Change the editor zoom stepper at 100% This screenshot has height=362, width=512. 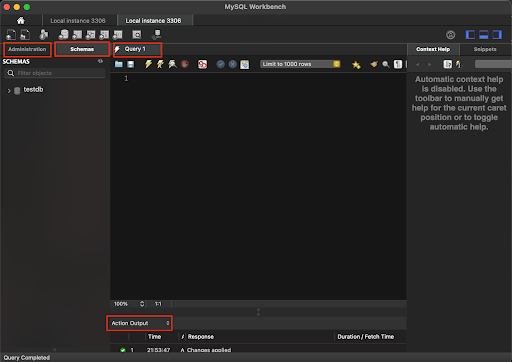[x=142, y=304]
